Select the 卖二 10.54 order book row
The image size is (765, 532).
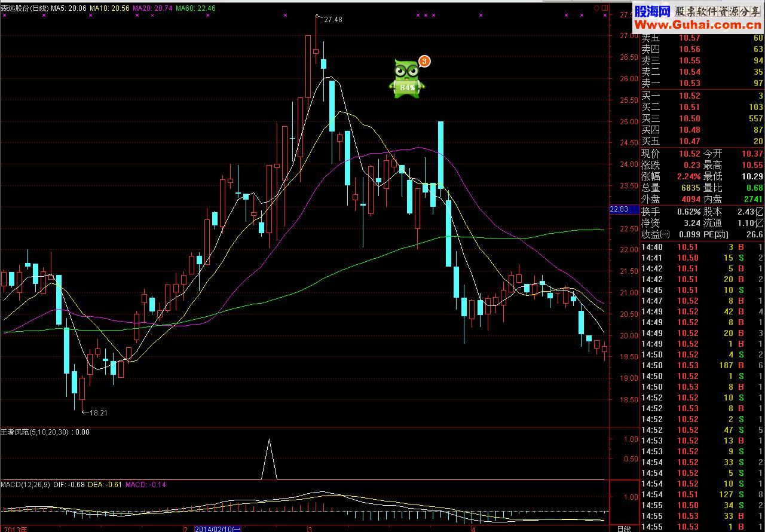[702, 72]
